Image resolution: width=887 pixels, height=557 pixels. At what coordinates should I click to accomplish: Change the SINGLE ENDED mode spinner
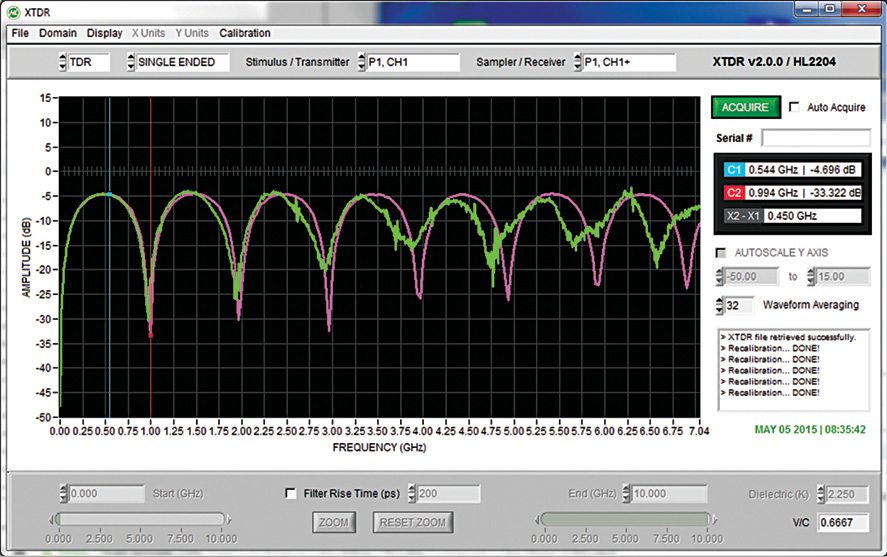pos(130,62)
